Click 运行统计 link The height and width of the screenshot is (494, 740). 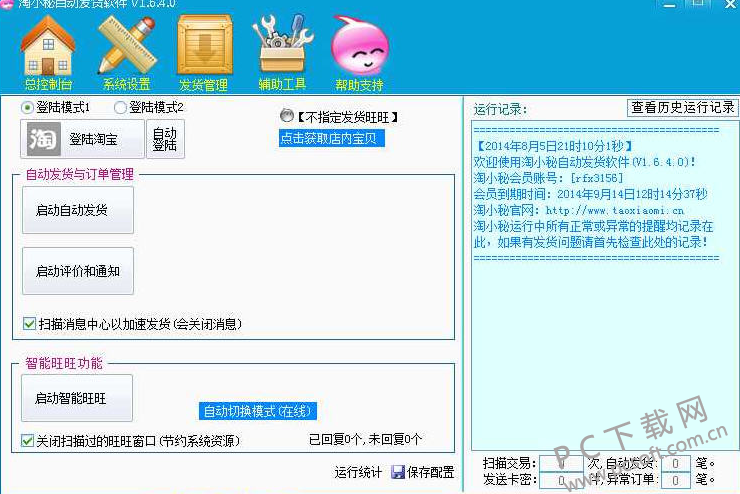[x=358, y=472]
